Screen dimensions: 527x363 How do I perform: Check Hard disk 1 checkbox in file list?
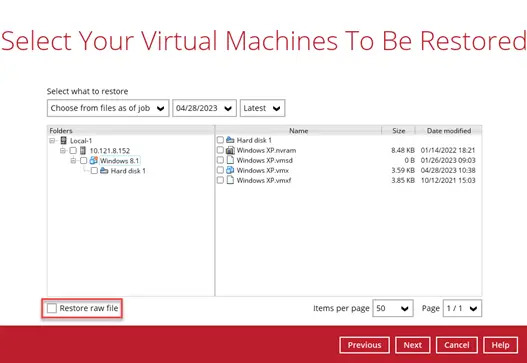click(x=220, y=140)
